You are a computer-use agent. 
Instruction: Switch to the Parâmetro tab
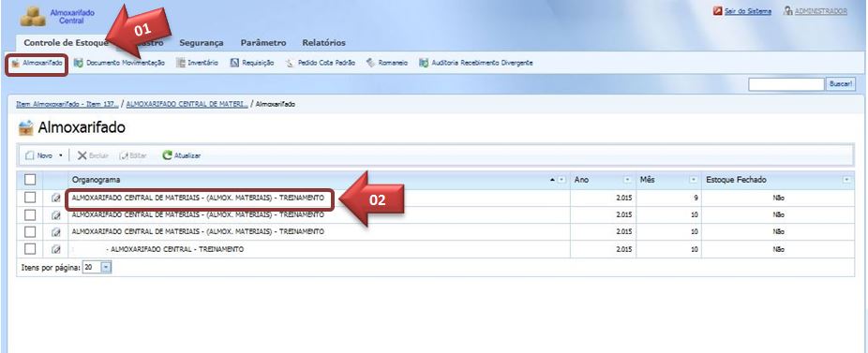[263, 43]
